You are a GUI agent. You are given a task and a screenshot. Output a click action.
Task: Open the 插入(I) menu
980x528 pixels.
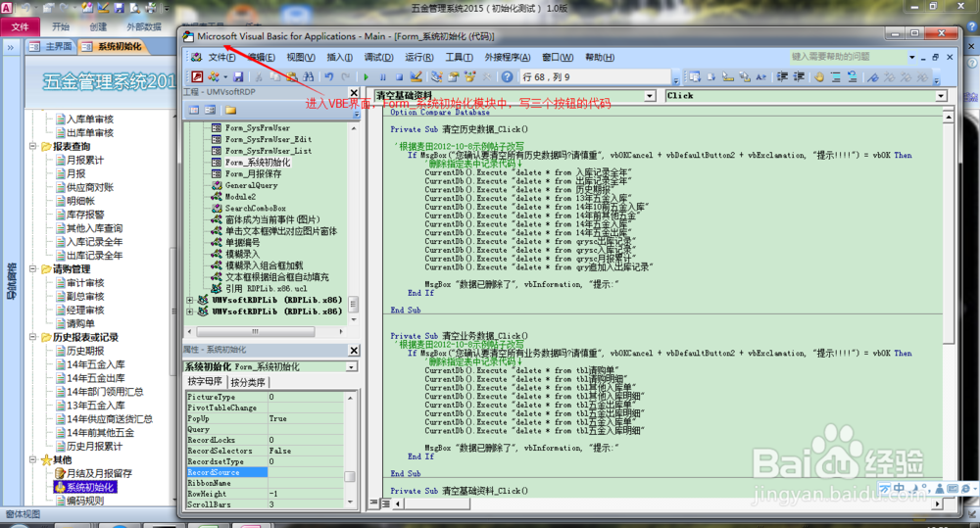[x=339, y=58]
